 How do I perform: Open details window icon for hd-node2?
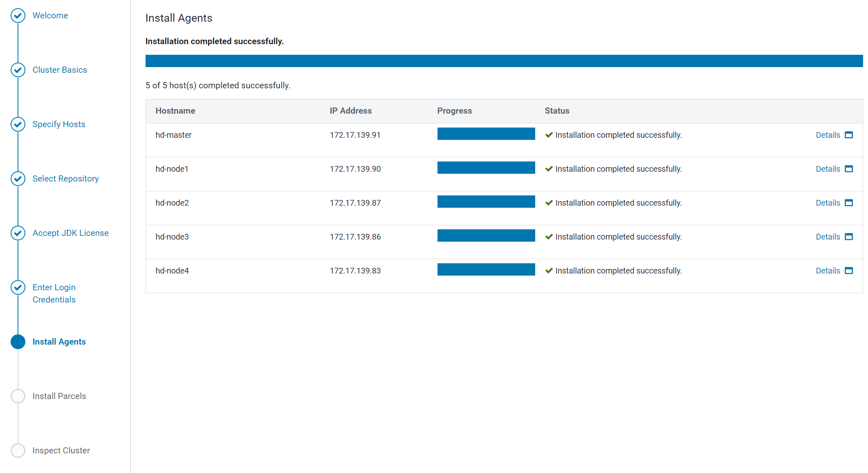(x=849, y=203)
